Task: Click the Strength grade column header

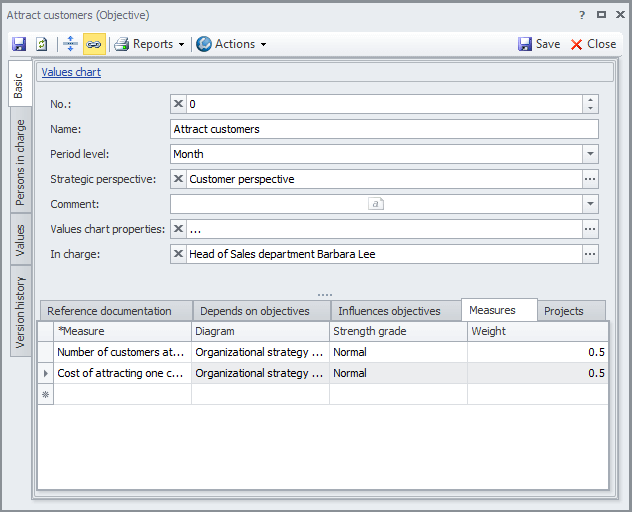Action: (x=398, y=331)
